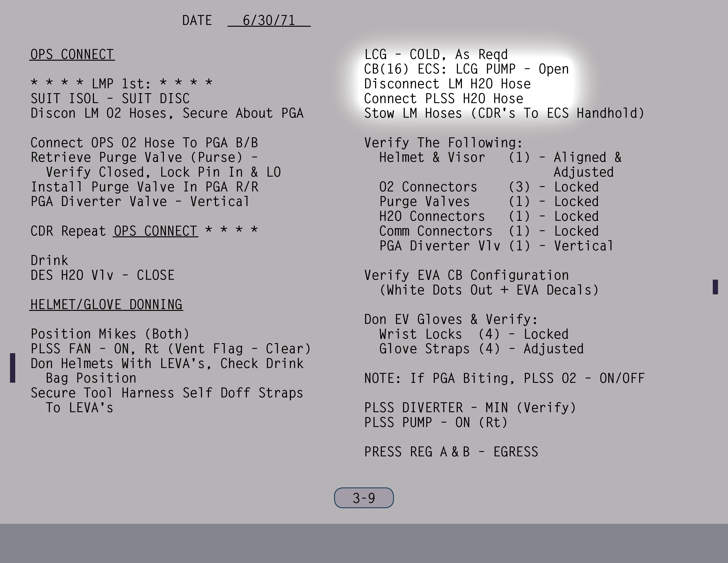Click the Purge Valves (1) - Locked row
This screenshot has width=728, height=563.
(x=489, y=201)
